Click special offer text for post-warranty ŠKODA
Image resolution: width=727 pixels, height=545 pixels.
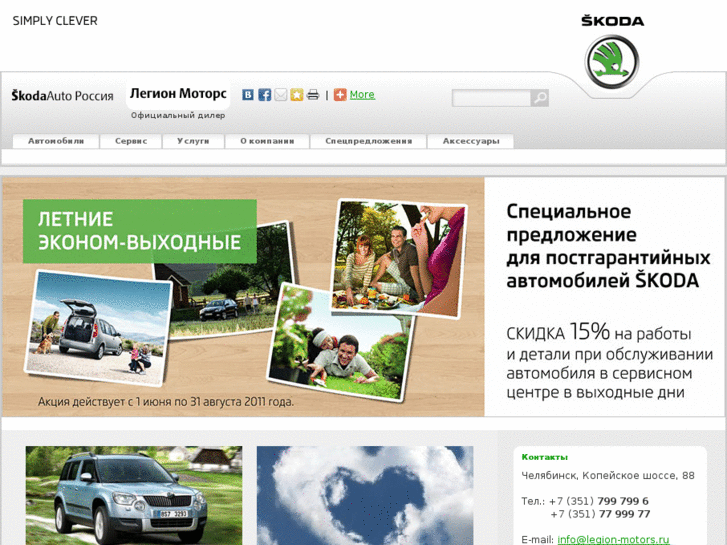pos(608,246)
